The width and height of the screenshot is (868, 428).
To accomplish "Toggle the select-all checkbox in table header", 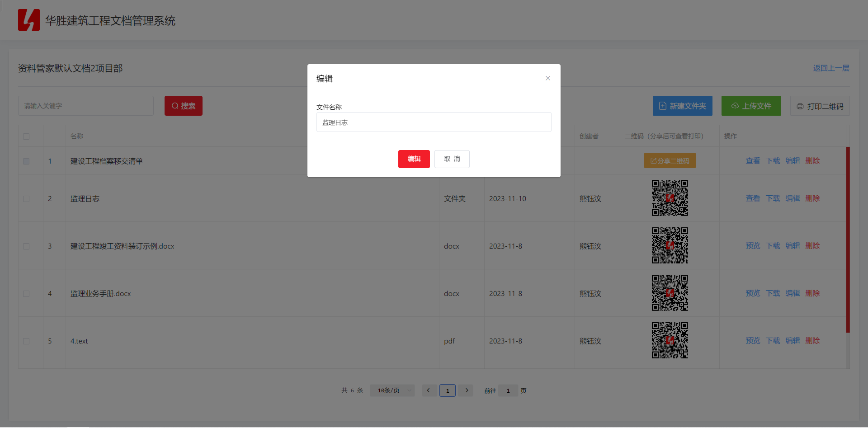I will click(26, 136).
